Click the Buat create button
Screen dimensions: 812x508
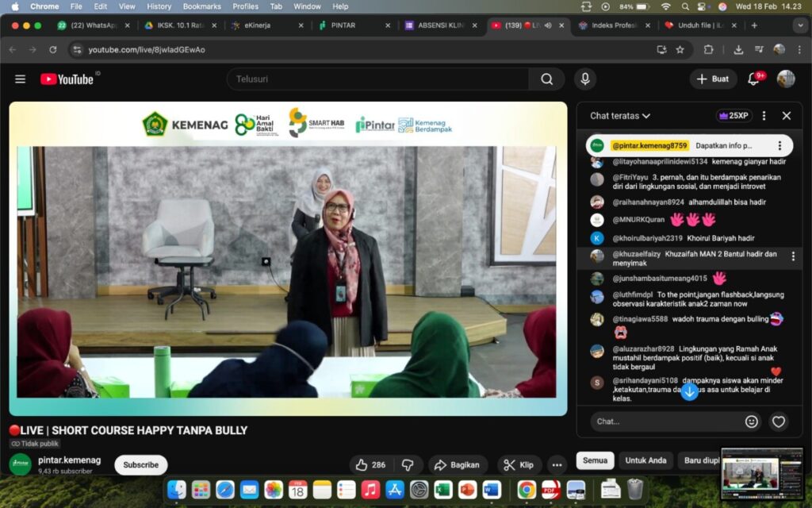pos(713,79)
